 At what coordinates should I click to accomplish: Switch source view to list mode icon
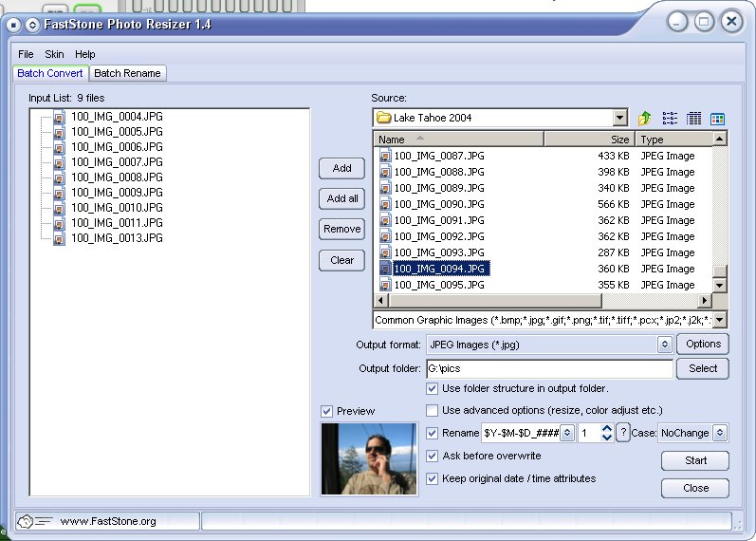click(x=670, y=119)
